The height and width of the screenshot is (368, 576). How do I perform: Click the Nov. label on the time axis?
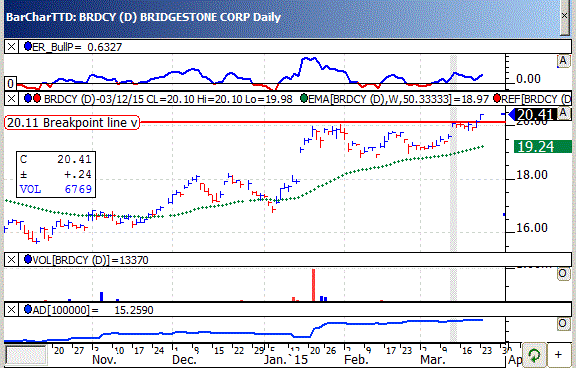(104, 360)
